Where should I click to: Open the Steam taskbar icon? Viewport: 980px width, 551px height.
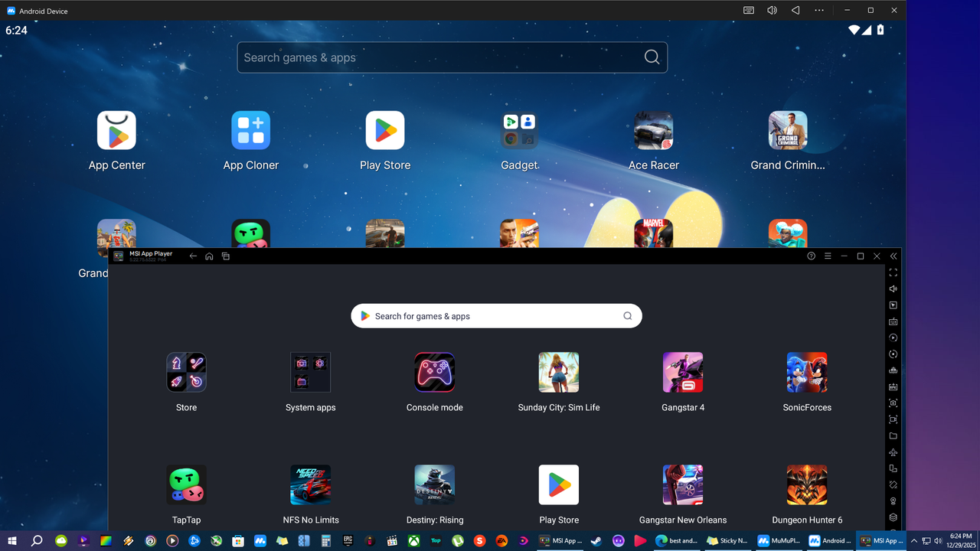click(x=596, y=540)
